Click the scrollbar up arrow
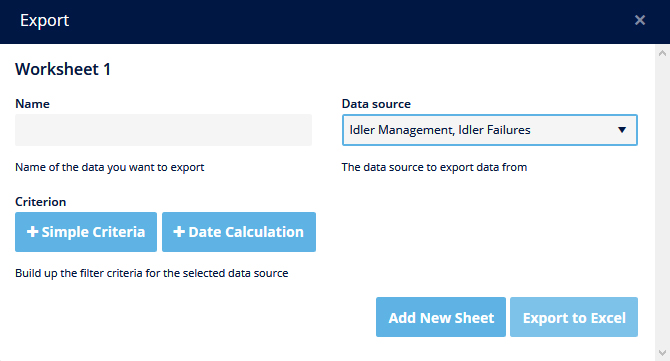 coord(662,53)
